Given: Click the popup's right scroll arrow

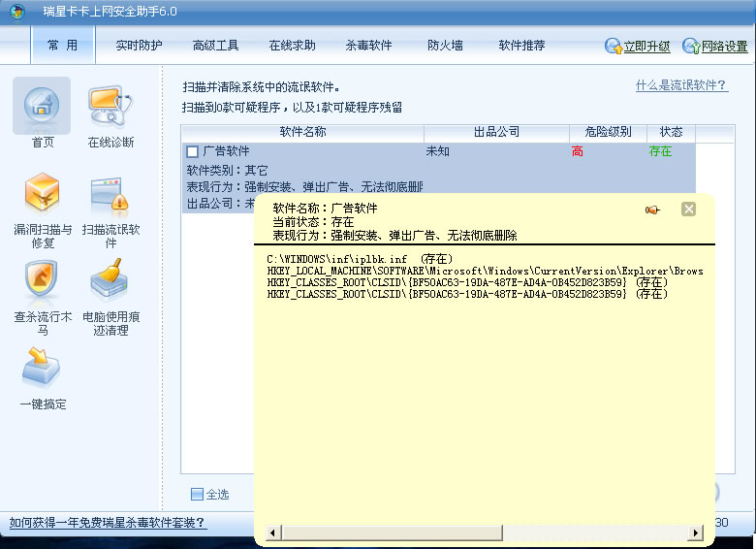Looking at the screenshot, I should 696,533.
